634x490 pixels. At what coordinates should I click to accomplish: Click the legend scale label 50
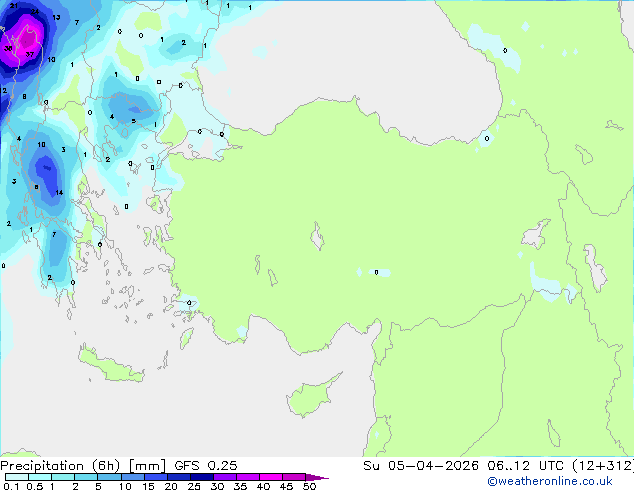coord(309,486)
